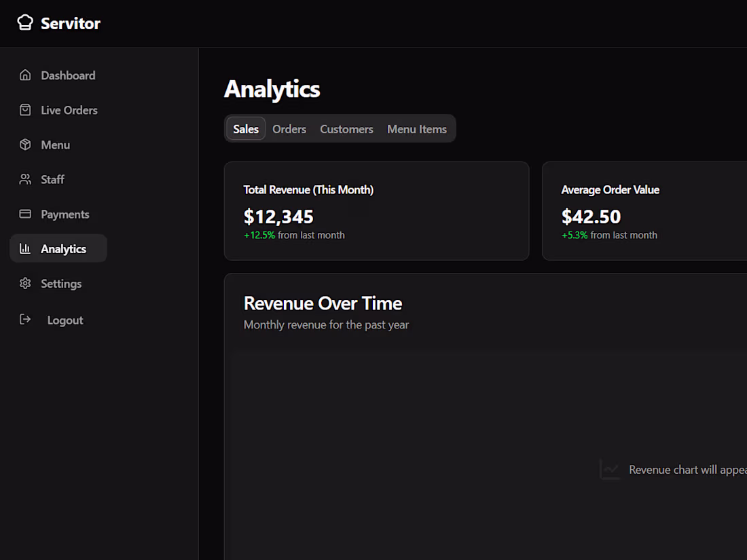Keep the Sales tab selected
Viewport: 747px width, 560px height.
pyautogui.click(x=245, y=128)
